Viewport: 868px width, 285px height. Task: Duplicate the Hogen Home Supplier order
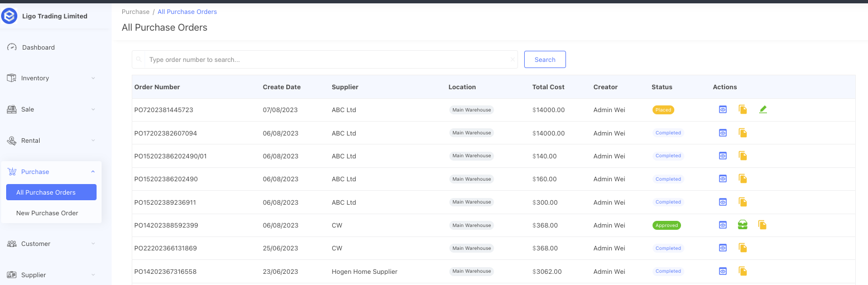(x=742, y=271)
